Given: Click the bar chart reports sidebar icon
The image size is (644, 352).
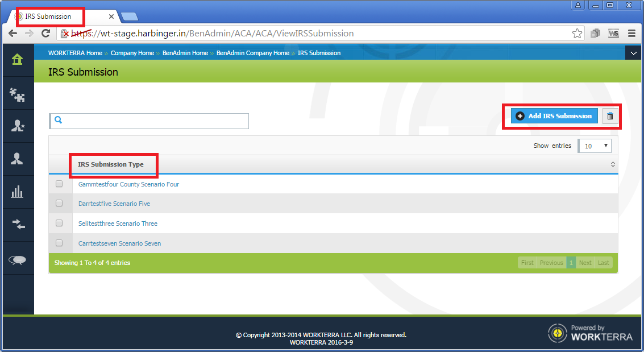Looking at the screenshot, I should [17, 191].
